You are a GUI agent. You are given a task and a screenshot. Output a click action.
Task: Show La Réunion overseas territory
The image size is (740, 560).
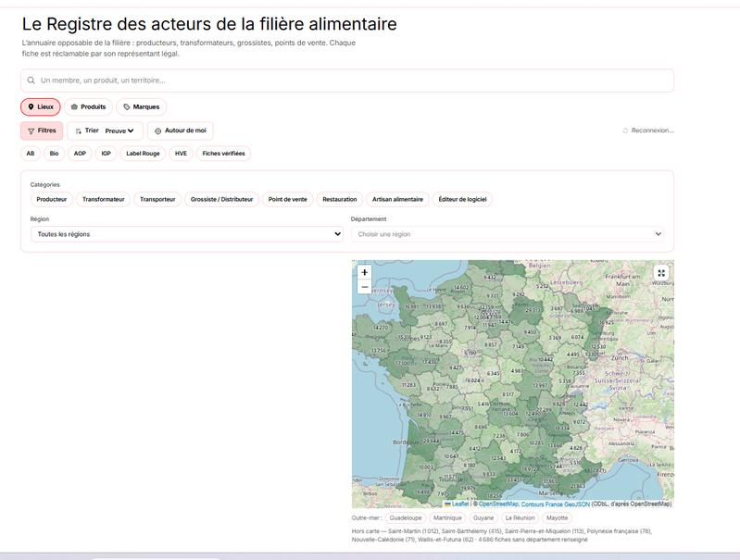pos(520,518)
